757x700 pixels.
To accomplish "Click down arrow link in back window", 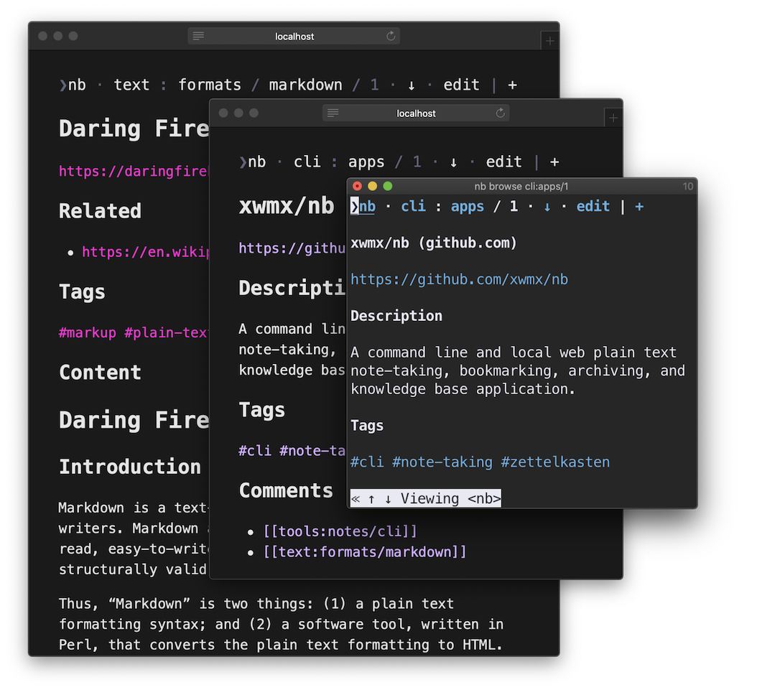I will 412,85.
